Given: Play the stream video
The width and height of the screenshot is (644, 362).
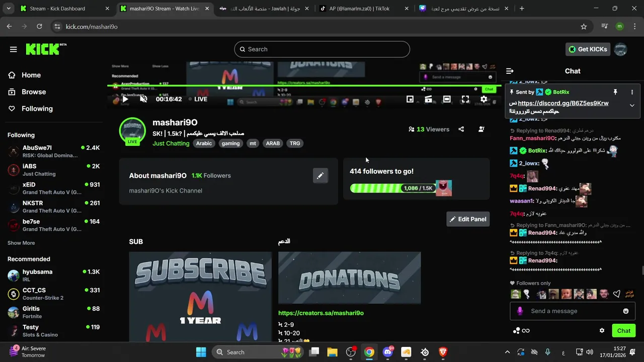Looking at the screenshot, I should (125, 99).
